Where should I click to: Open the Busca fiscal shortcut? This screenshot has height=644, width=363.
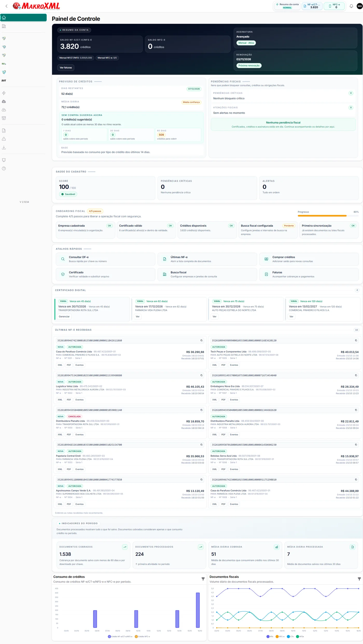click(x=207, y=274)
